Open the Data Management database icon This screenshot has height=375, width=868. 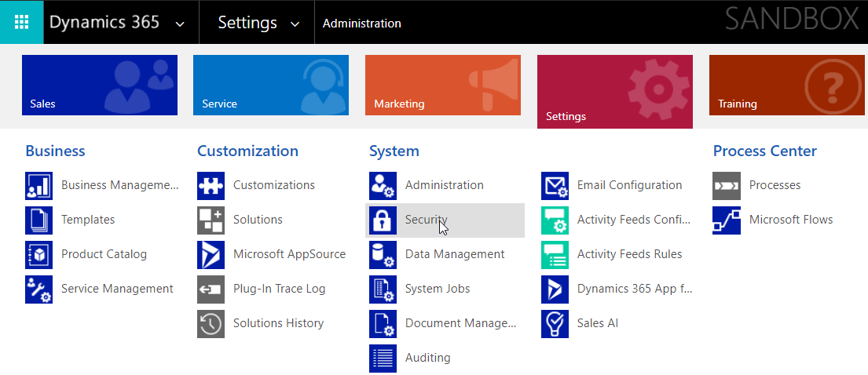(x=383, y=254)
